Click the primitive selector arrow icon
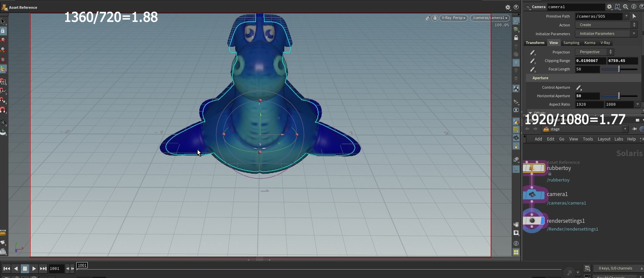 pos(634,16)
